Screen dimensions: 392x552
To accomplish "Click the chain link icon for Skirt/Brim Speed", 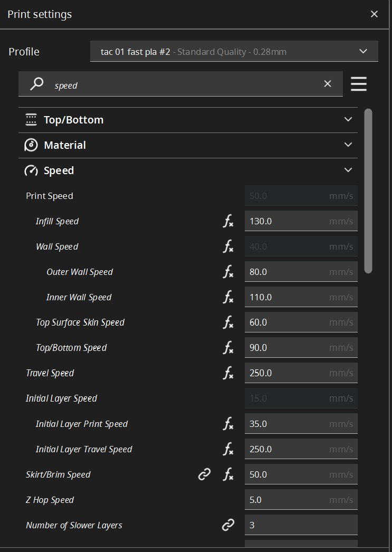I will pyautogui.click(x=204, y=474).
